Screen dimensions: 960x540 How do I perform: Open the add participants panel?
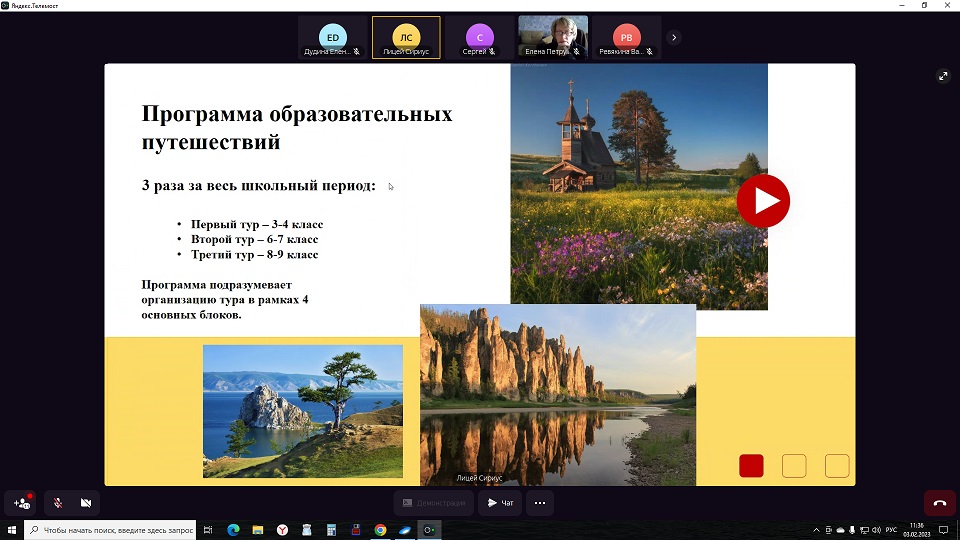click(x=22, y=503)
